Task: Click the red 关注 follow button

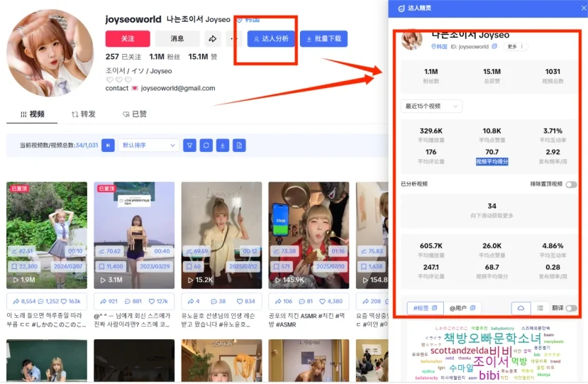Action: (x=128, y=38)
